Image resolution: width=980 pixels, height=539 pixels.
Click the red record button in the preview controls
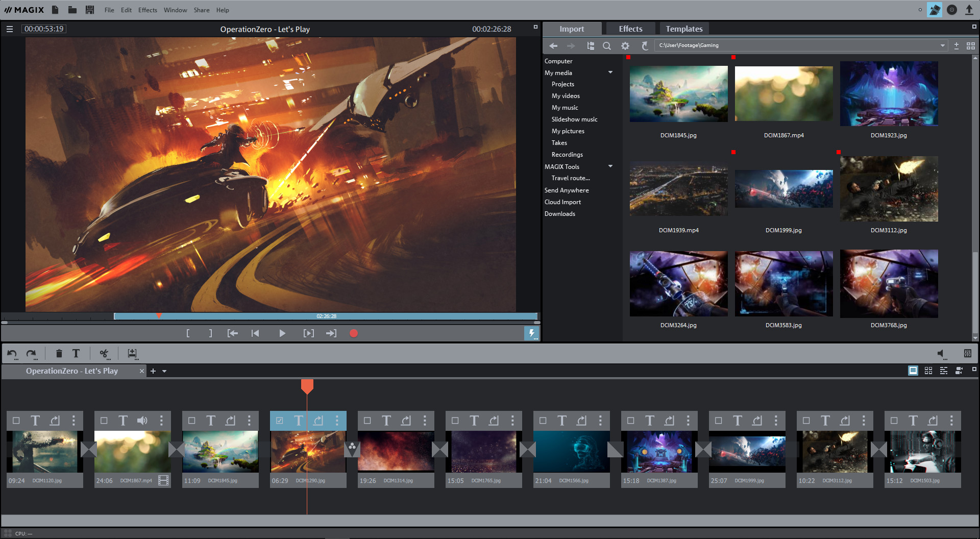point(354,333)
